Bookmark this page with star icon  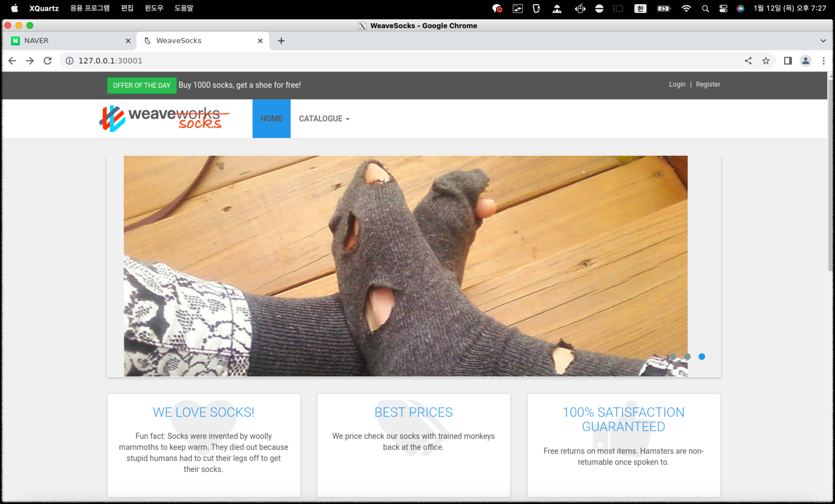click(766, 61)
